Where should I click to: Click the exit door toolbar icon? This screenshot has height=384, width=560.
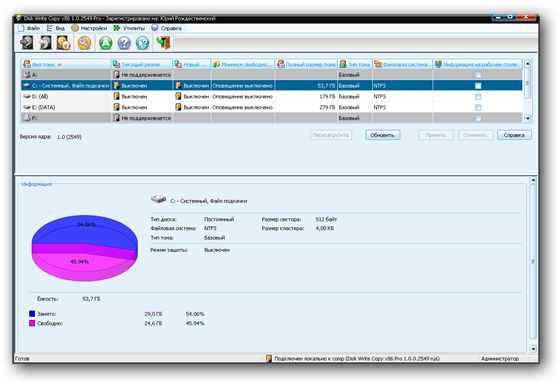(163, 43)
